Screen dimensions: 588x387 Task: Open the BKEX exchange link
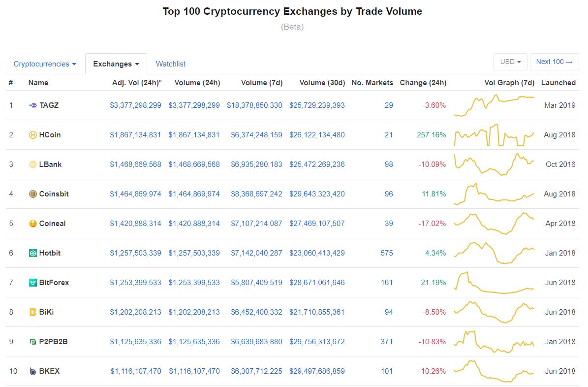coord(50,371)
